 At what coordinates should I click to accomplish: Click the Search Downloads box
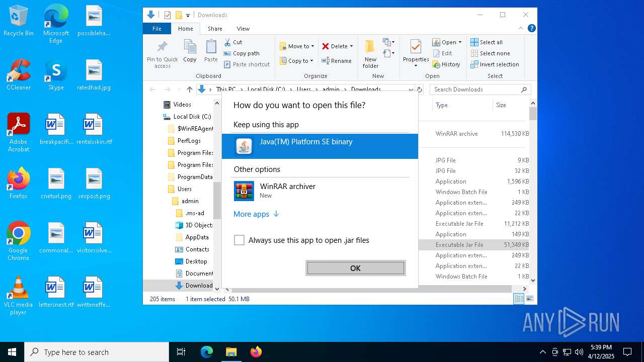click(480, 89)
